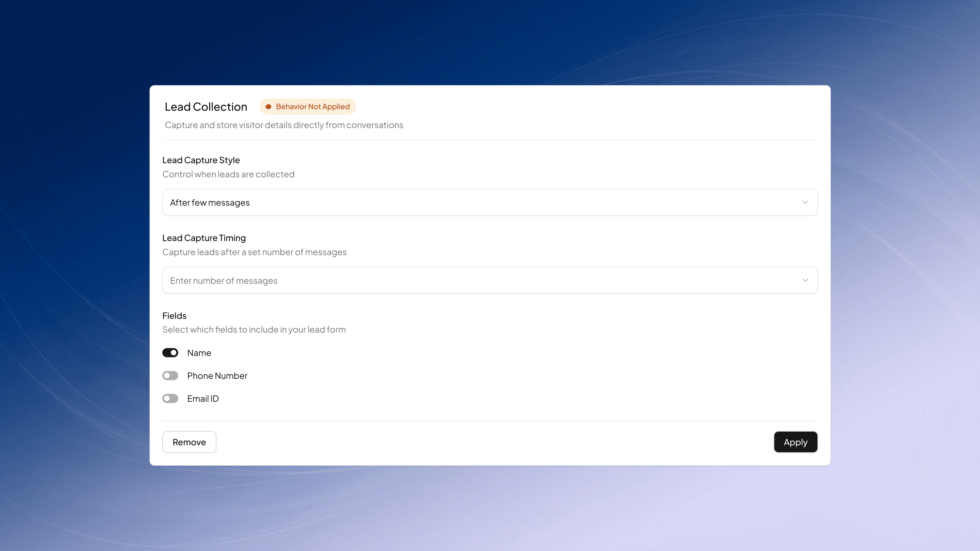Open the Lead Capture Style dropdown
The image size is (980, 551).
tap(490, 202)
